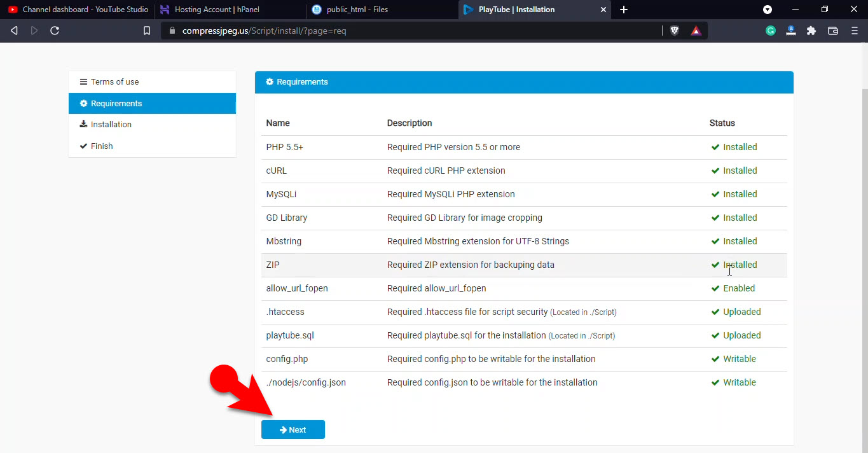Select Finish step in sidebar
The image size is (868, 453).
pyautogui.click(x=102, y=146)
